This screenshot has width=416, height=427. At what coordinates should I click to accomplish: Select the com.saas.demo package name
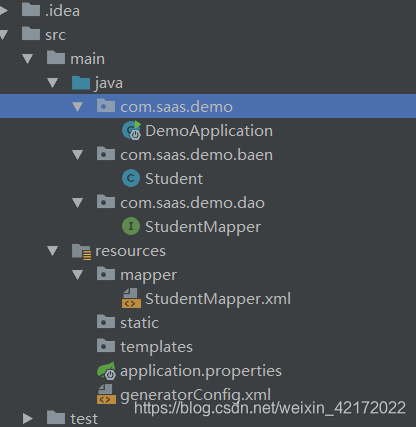[x=176, y=107]
